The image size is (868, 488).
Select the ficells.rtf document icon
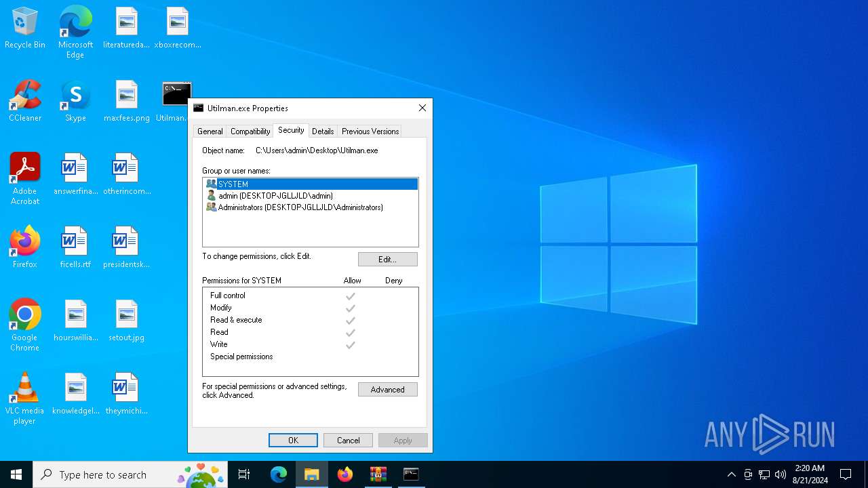[75, 248]
